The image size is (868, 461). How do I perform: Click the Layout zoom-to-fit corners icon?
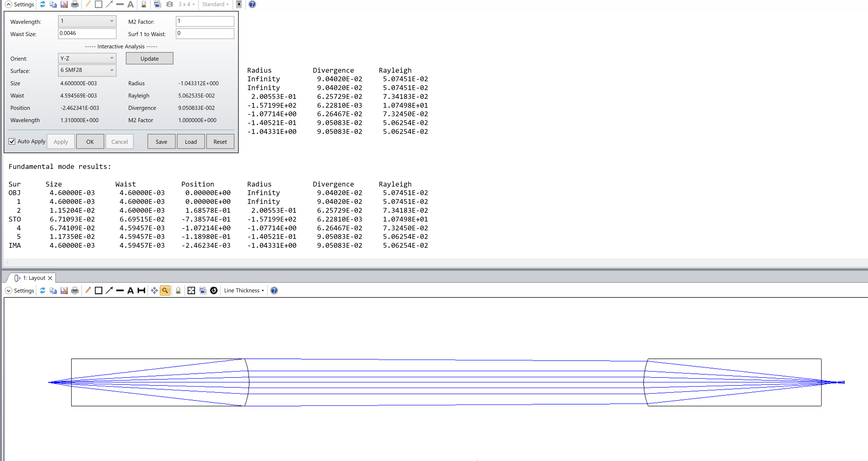[x=191, y=290]
